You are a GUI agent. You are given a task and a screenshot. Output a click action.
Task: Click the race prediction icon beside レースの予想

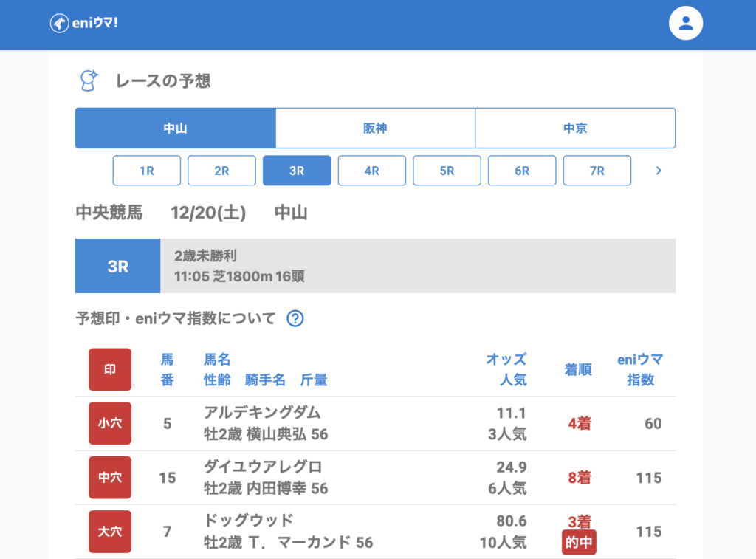[89, 80]
